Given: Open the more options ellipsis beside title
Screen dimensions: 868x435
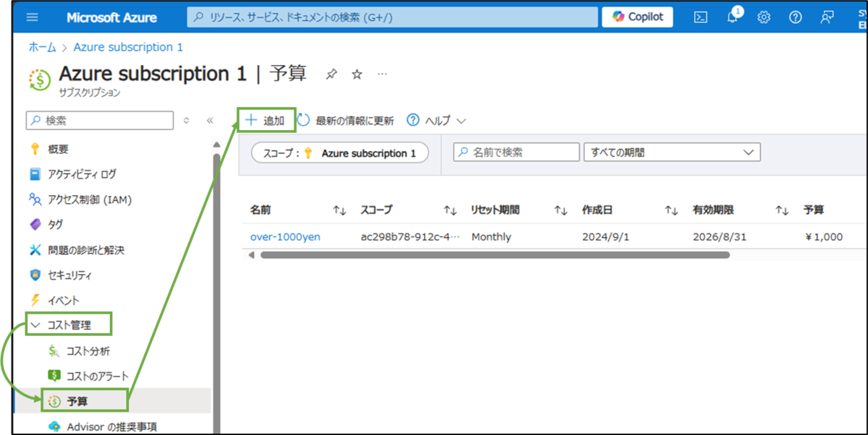Looking at the screenshot, I should pyautogui.click(x=382, y=74).
